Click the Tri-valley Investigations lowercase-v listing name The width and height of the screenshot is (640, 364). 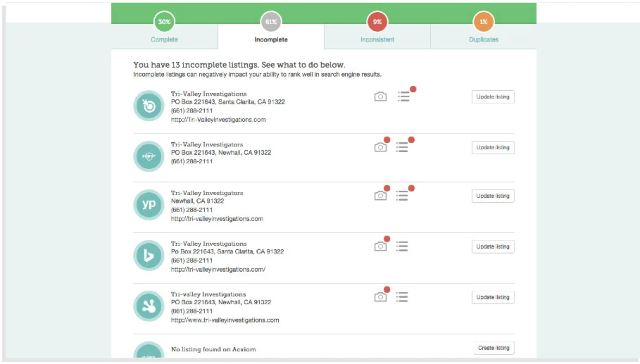coord(208,294)
